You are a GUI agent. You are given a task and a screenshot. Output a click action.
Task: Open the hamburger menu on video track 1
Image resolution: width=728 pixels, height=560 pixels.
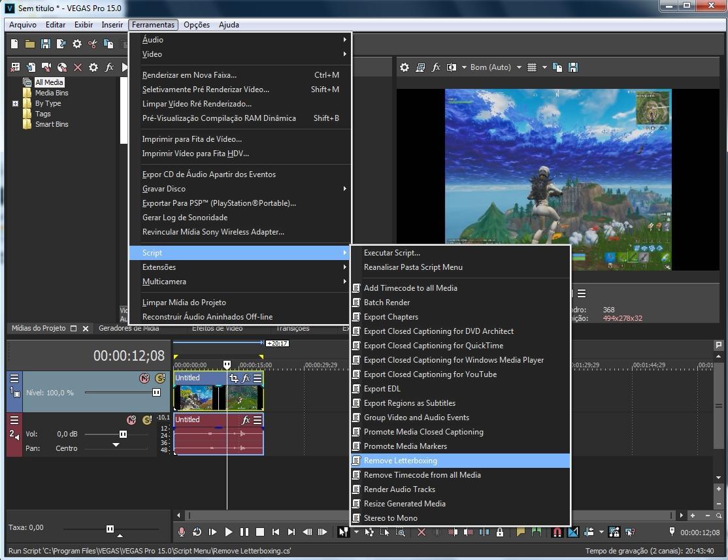pos(14,378)
